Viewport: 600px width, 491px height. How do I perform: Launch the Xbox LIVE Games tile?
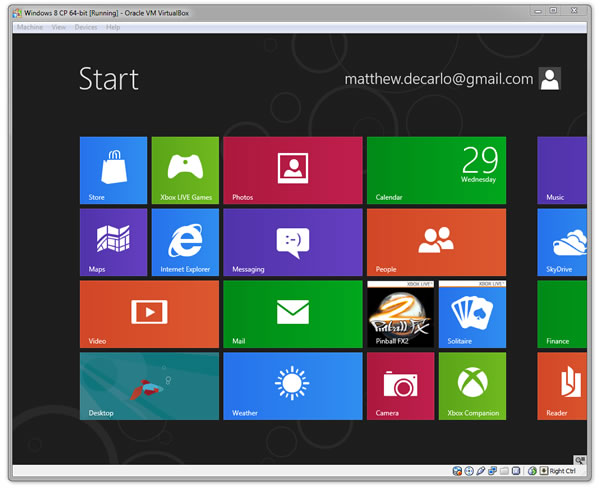click(x=185, y=170)
